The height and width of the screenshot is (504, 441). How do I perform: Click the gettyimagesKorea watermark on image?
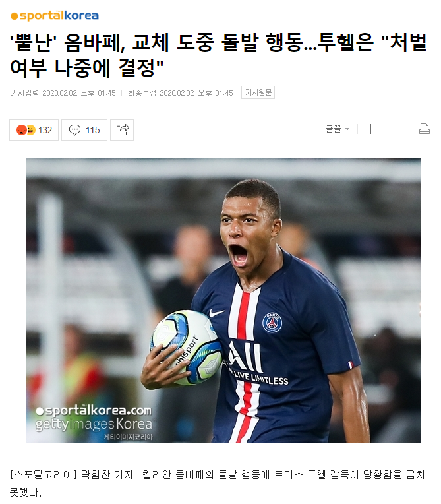click(94, 424)
